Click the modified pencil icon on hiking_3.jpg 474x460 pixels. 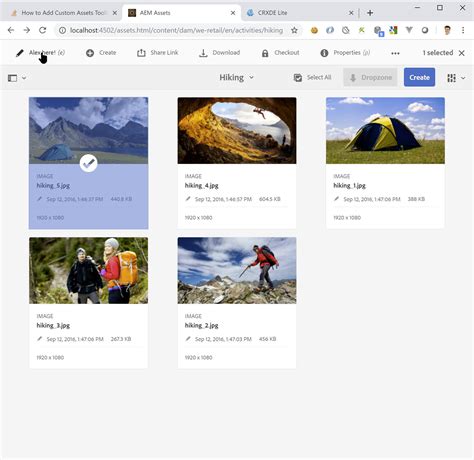39,339
